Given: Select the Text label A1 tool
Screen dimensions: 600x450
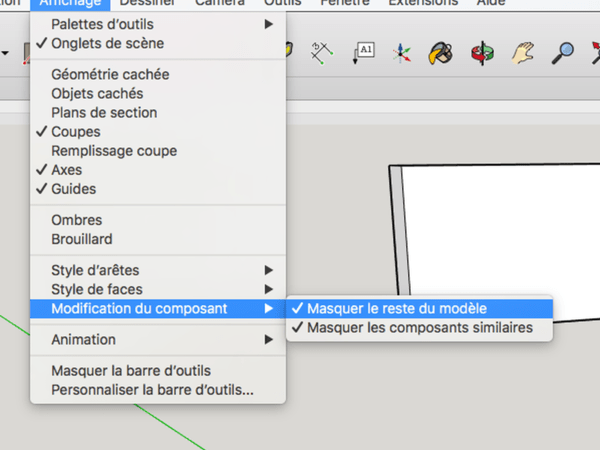Looking at the screenshot, I should (363, 51).
